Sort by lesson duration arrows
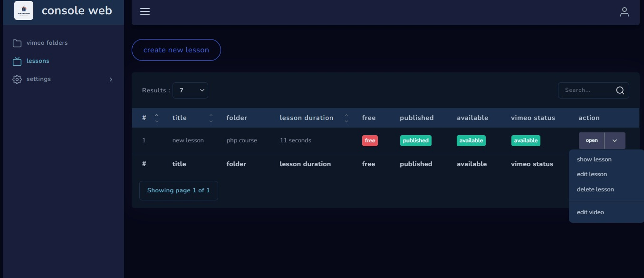This screenshot has width=644, height=278. (x=346, y=118)
